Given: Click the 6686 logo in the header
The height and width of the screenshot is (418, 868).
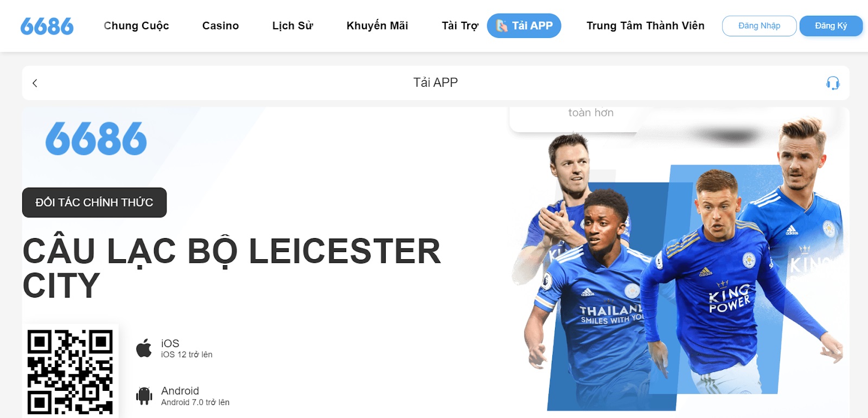Looking at the screenshot, I should (x=47, y=26).
